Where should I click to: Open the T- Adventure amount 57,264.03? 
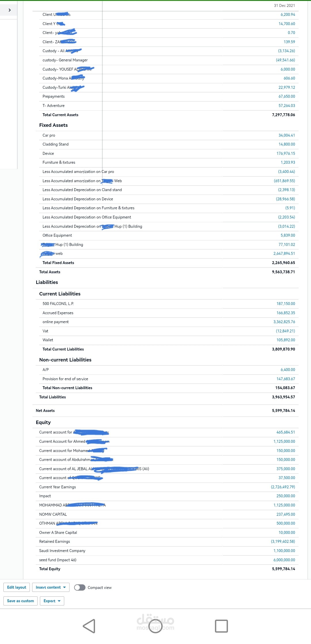(287, 106)
